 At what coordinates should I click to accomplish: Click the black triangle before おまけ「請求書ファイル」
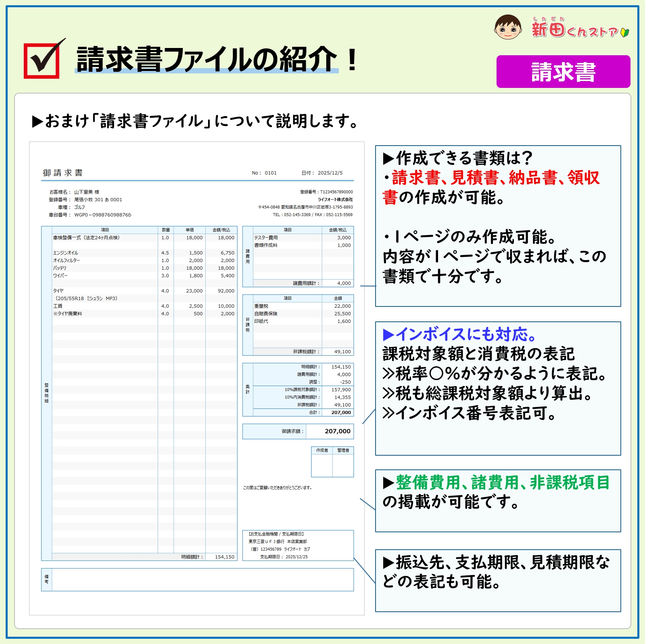[38, 121]
